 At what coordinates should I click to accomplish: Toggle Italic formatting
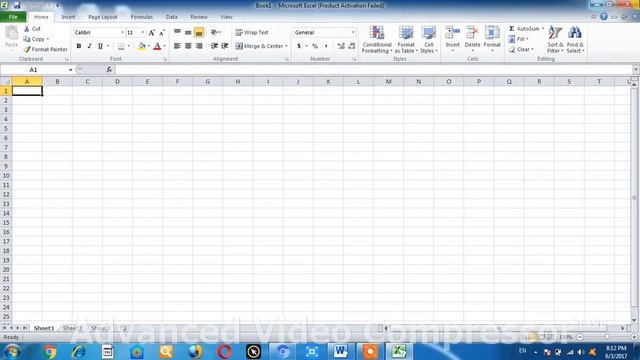click(x=89, y=46)
